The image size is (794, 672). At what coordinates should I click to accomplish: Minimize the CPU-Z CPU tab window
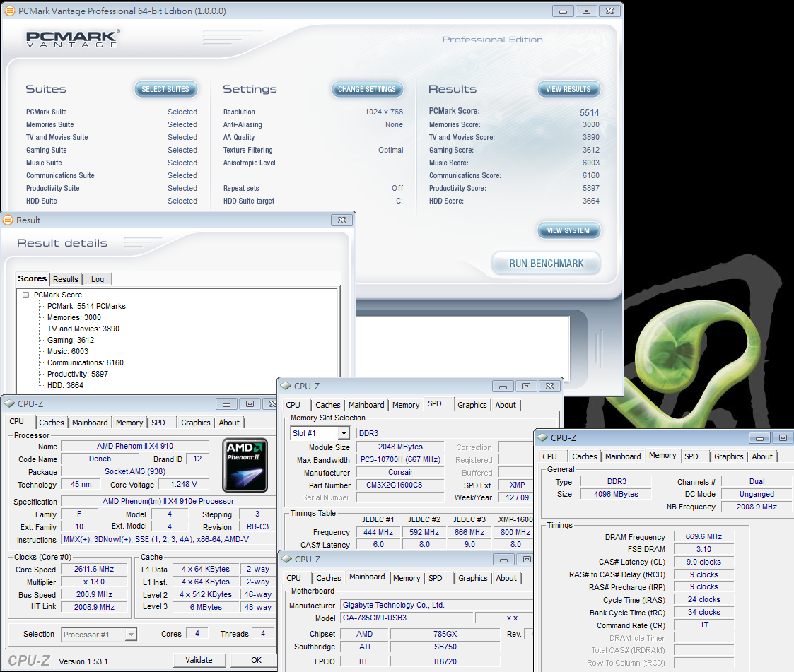point(226,404)
